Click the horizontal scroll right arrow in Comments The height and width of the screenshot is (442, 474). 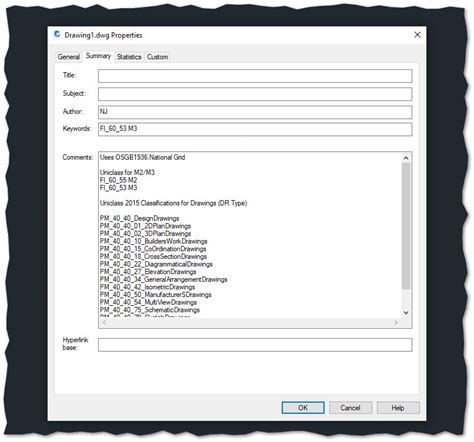(396, 323)
